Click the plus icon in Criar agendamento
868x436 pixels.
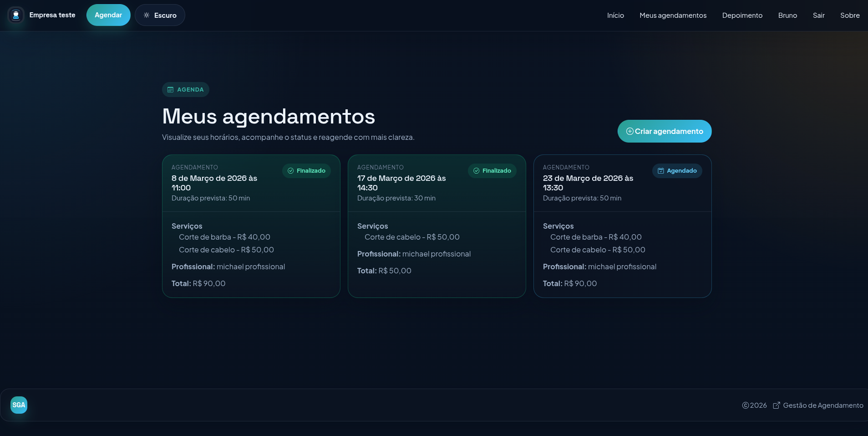[x=629, y=131]
